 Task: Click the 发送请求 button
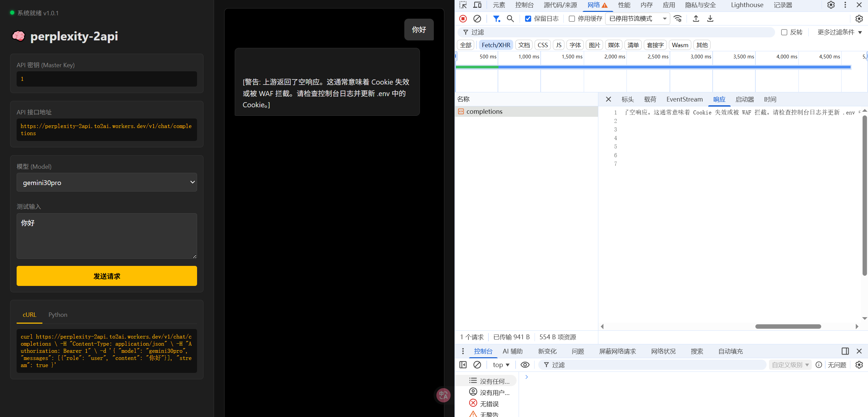tap(107, 276)
